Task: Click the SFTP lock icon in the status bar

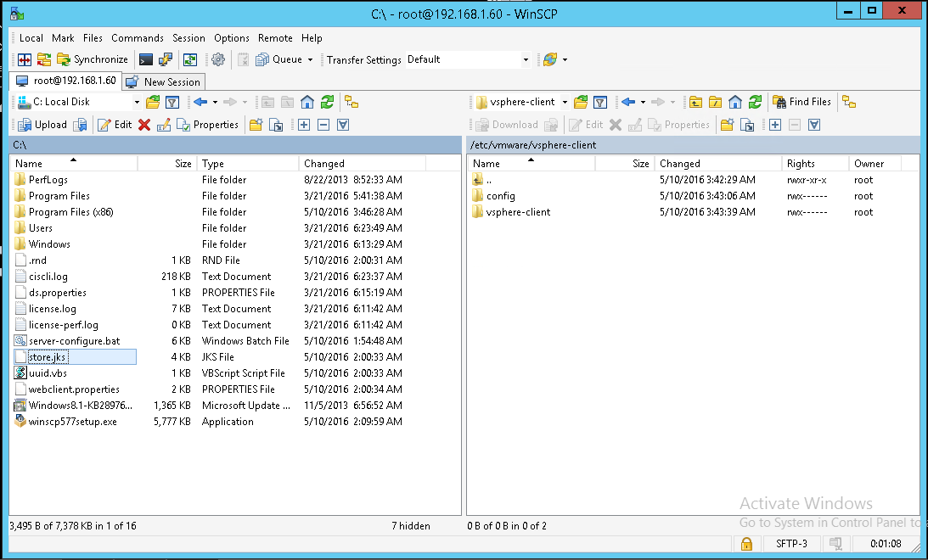Action: 745,543
